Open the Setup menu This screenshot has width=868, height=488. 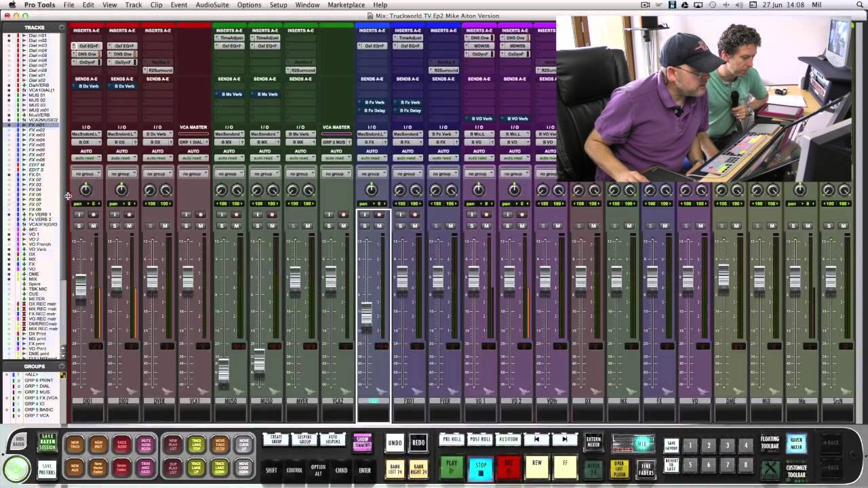click(278, 5)
